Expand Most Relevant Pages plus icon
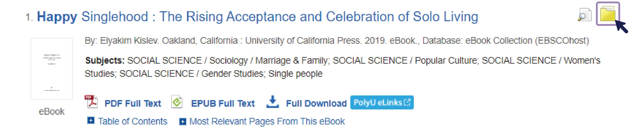The image size is (644, 130). [x=183, y=122]
